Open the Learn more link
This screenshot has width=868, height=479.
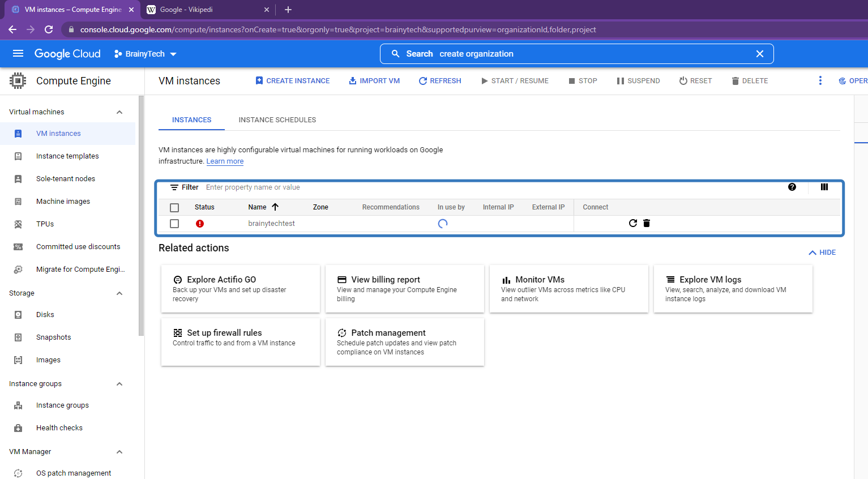(x=225, y=161)
